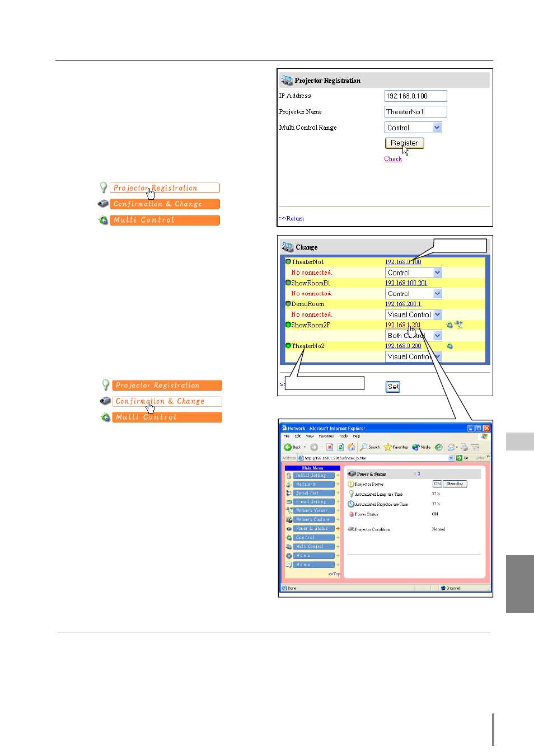
Task: Click the Projector Name input field
Action: pos(416,112)
